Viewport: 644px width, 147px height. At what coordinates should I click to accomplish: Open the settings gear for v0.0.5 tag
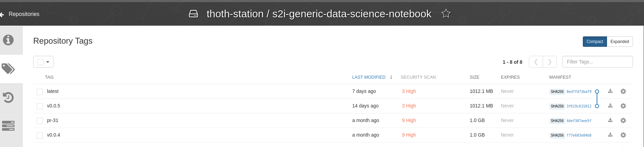(623, 106)
